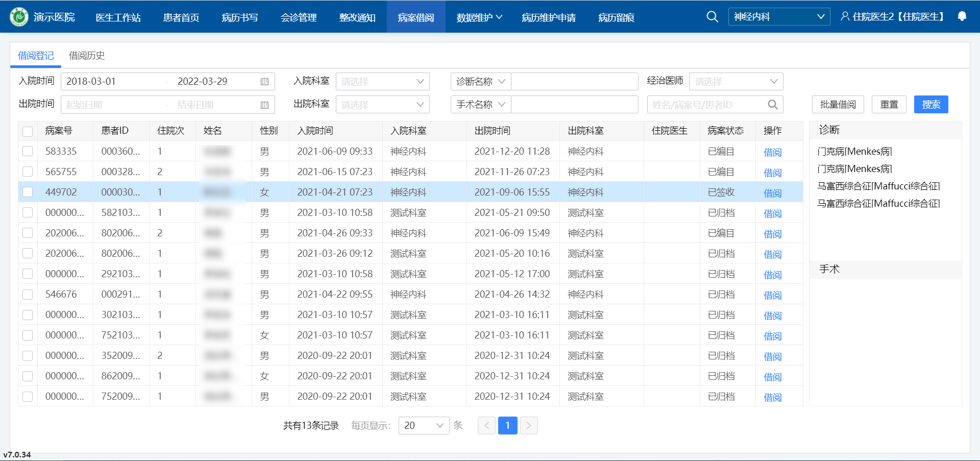Check the row for case number 583335
Viewport: 980px width, 461px height.
28,151
